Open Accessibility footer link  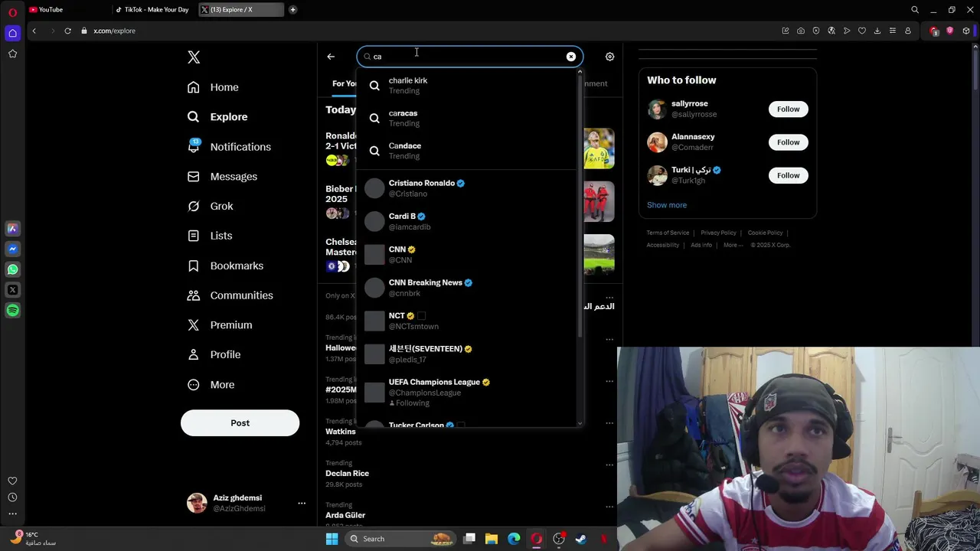[x=663, y=245]
